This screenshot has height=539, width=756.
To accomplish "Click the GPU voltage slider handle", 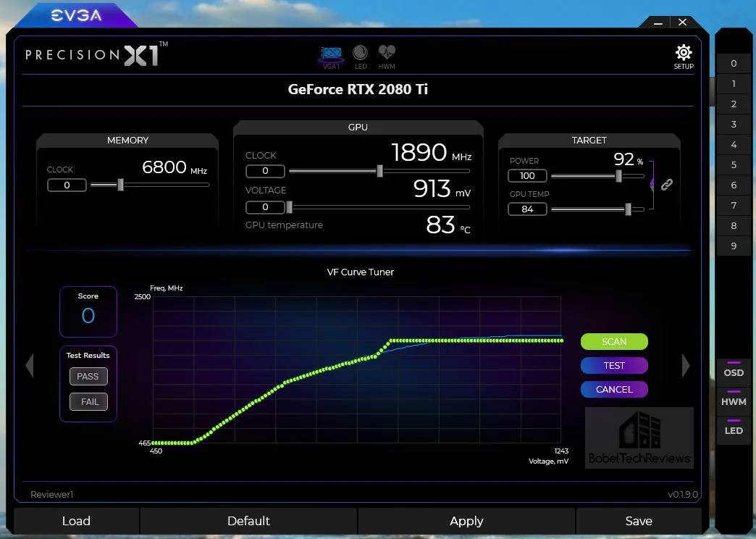I will click(289, 207).
